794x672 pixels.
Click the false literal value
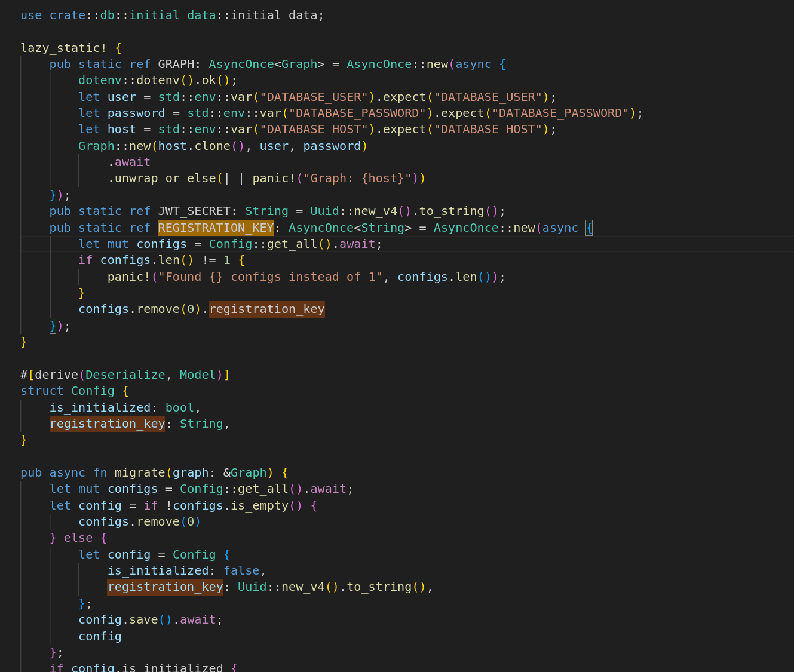coord(241,570)
